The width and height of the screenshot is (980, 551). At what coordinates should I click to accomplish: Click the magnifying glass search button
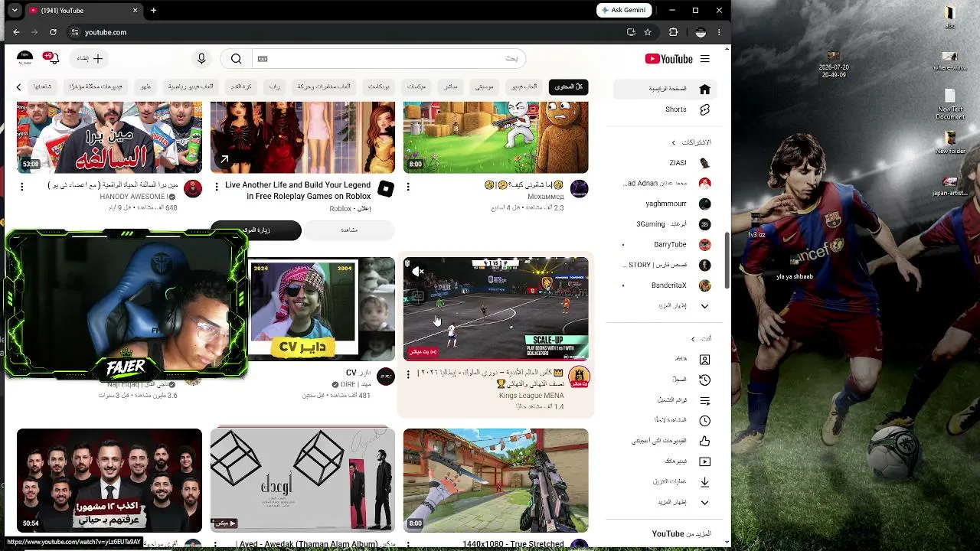click(x=236, y=59)
